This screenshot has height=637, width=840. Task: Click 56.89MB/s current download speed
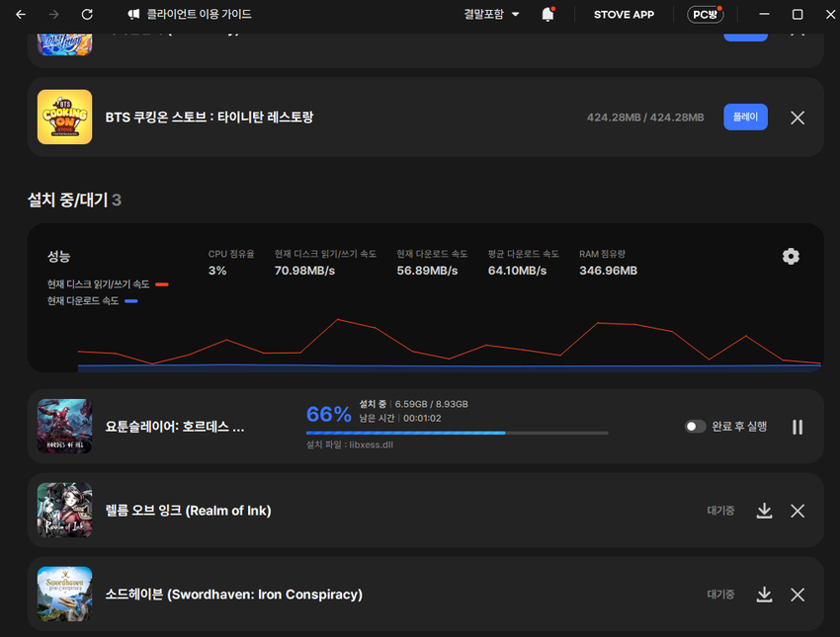pos(427,271)
